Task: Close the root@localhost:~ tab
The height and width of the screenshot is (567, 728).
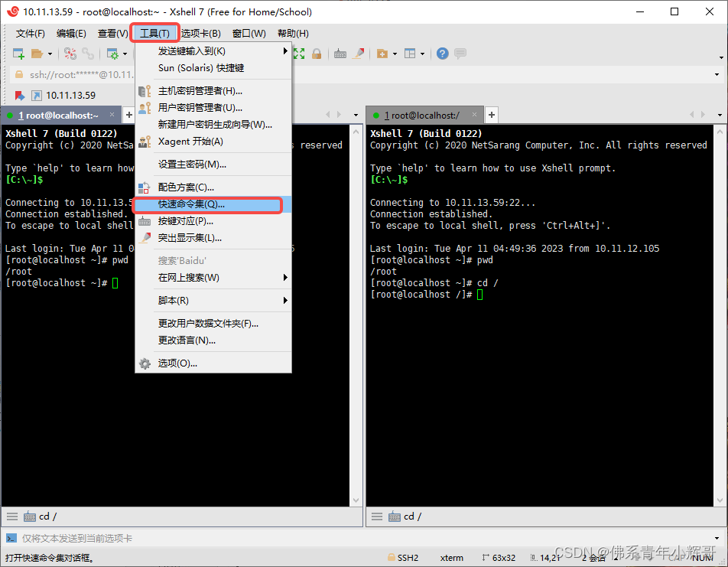Action: pos(112,115)
